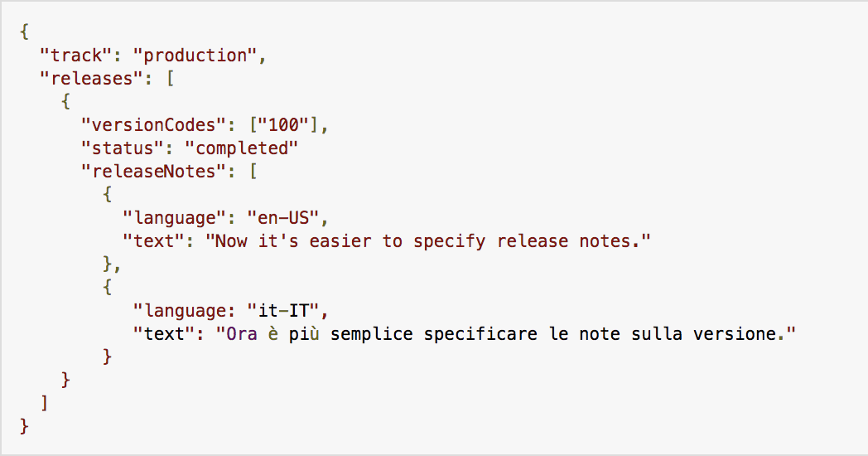This screenshot has height=456, width=868.
Task: Click the closing square bracket near the bottom
Action: (x=44, y=403)
